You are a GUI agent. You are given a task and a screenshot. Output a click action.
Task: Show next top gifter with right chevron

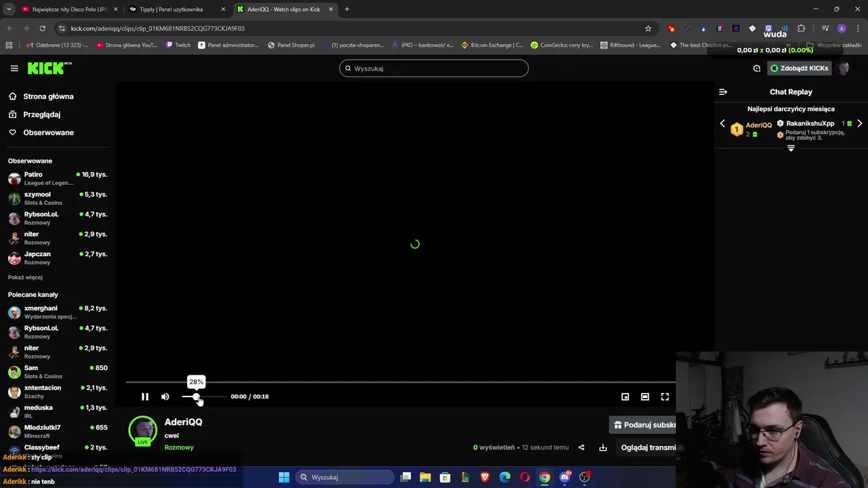click(x=859, y=123)
